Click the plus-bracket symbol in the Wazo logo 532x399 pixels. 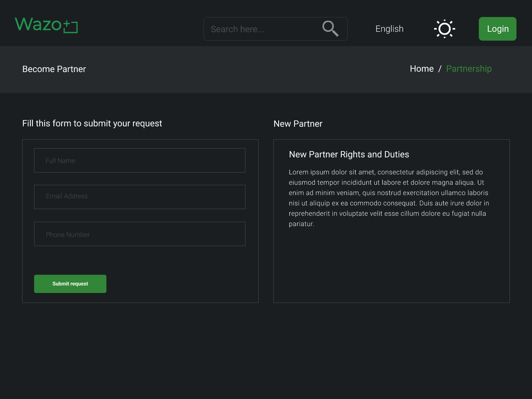[71, 27]
